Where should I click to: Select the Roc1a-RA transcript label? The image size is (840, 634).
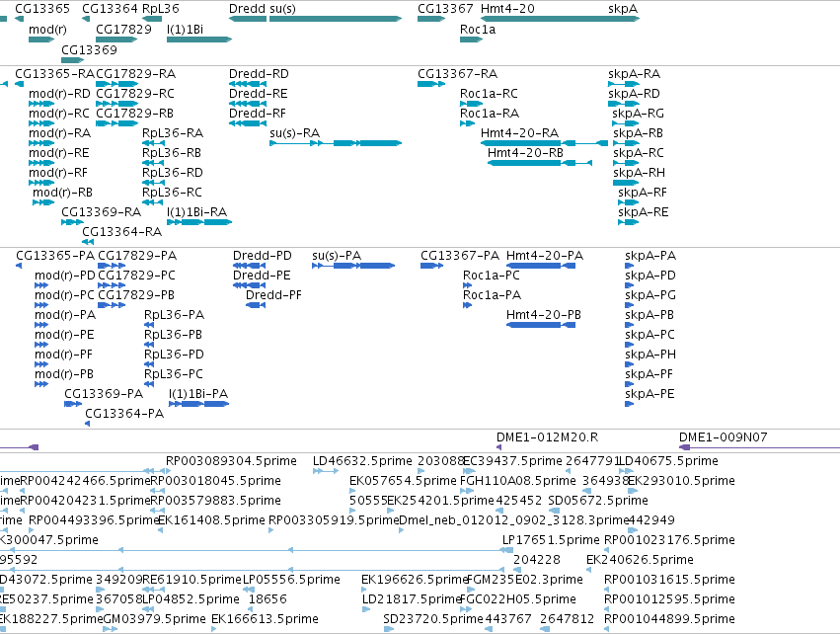[490, 114]
